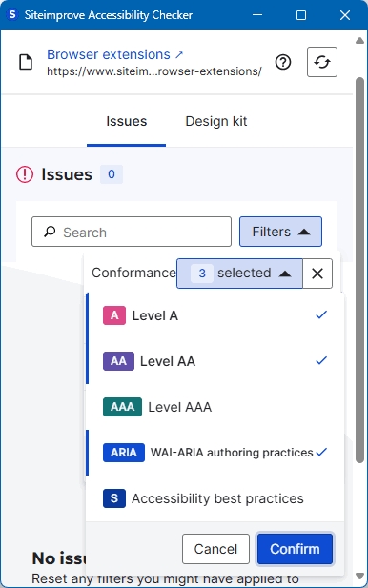This screenshot has height=588, width=368.
Task: Select the Issues tab
Action: click(x=127, y=121)
